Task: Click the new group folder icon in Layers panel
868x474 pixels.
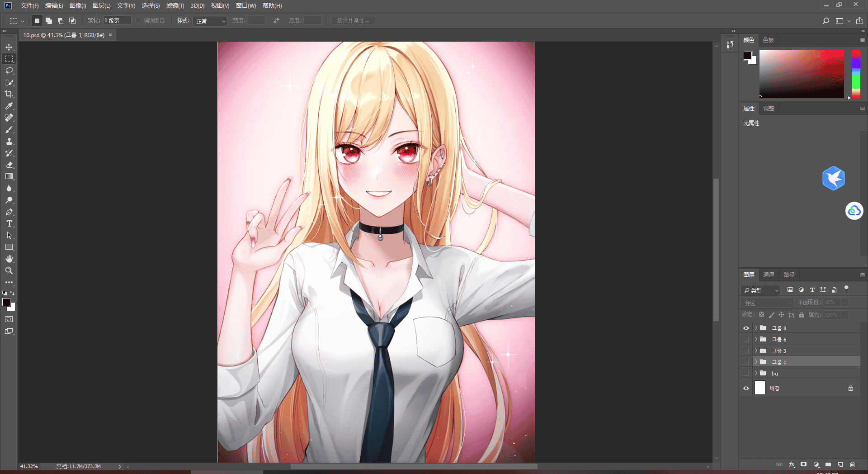Action: pos(828,465)
